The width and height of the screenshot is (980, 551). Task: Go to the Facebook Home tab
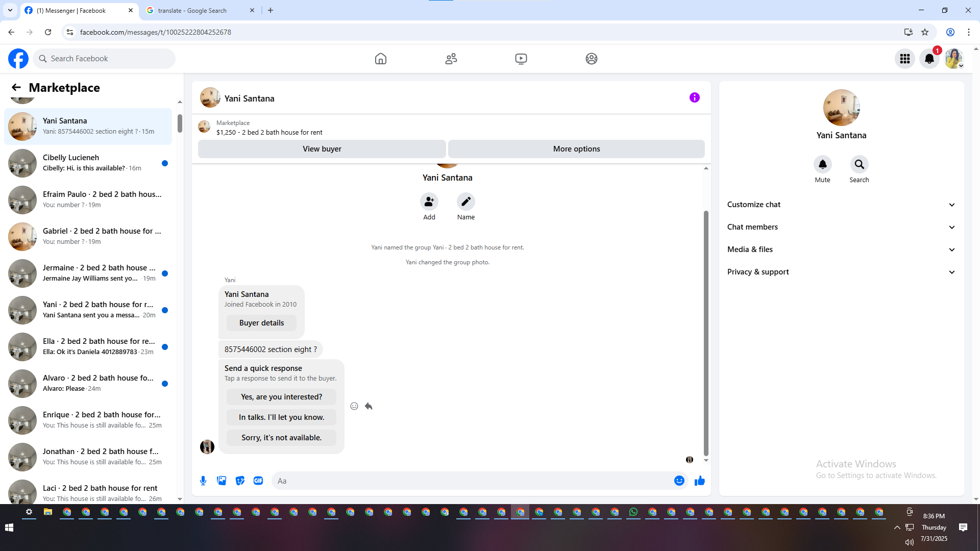coord(380,59)
